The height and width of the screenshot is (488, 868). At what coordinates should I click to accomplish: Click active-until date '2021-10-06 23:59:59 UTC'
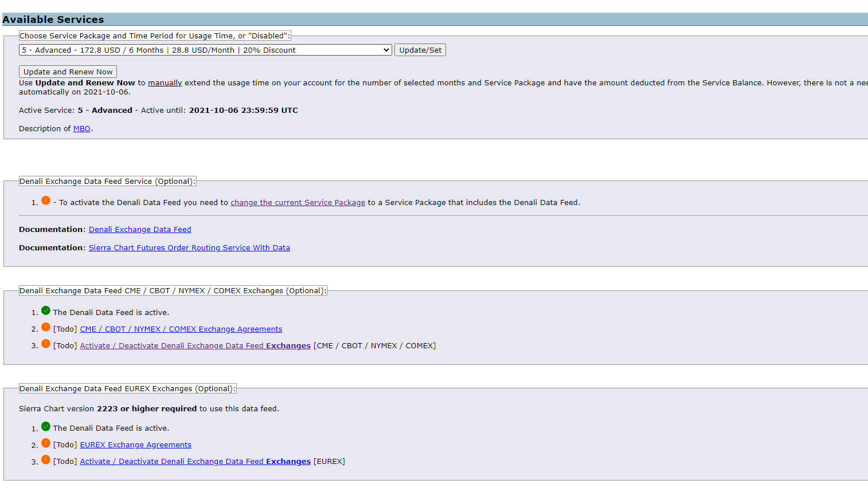(x=244, y=111)
